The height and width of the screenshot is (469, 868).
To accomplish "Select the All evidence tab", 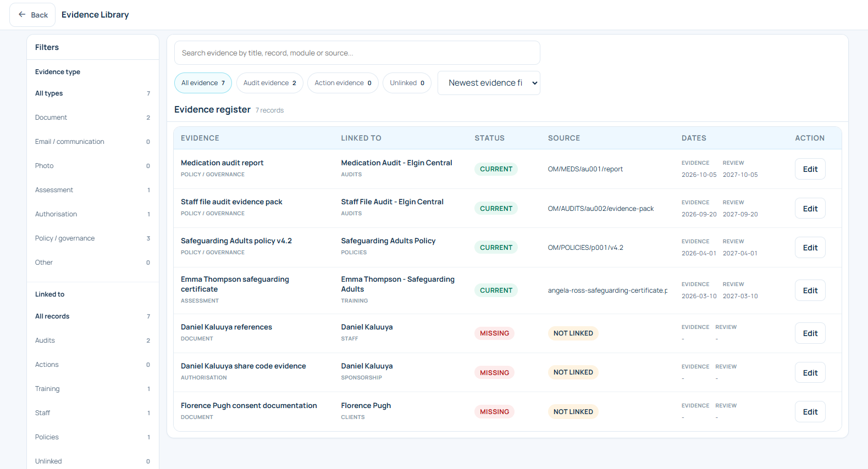I will (x=203, y=83).
